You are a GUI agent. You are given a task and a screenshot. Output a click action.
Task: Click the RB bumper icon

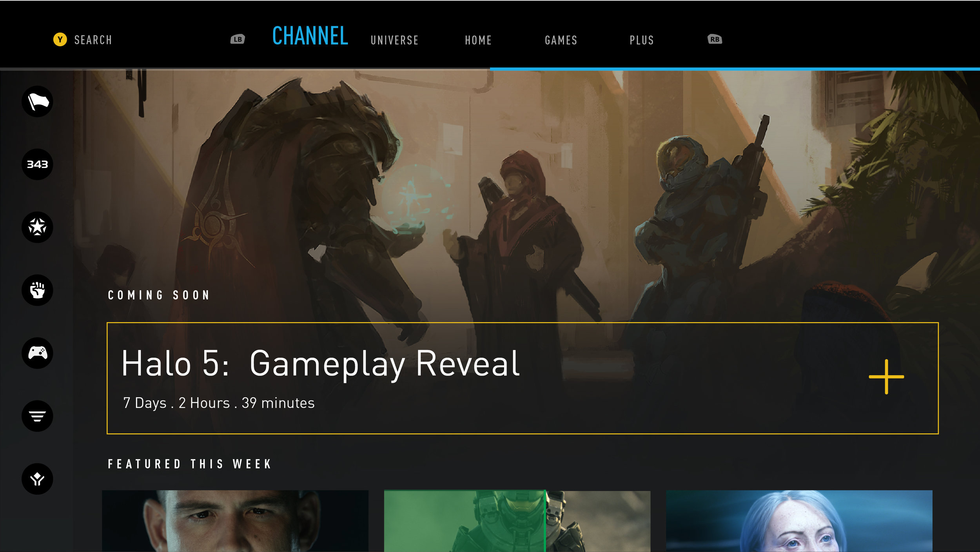(x=715, y=39)
